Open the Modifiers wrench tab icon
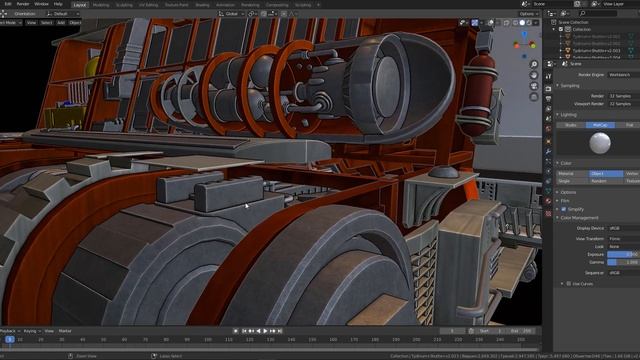 point(549,151)
